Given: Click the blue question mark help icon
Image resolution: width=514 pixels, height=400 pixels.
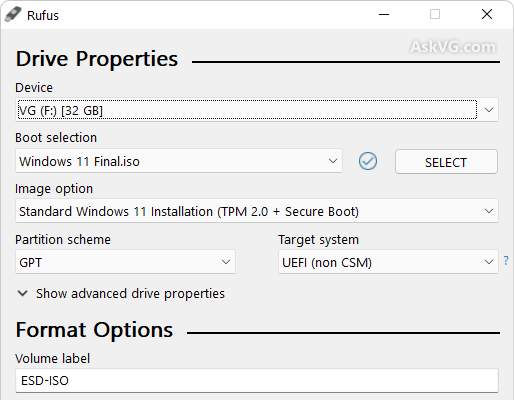Looking at the screenshot, I should tap(506, 260).
